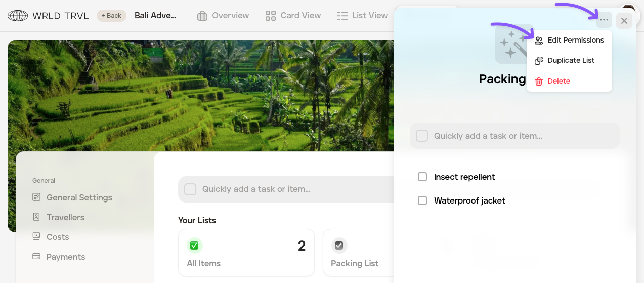Image resolution: width=644 pixels, height=283 pixels.
Task: Open the Payments sidebar section
Action: (x=66, y=257)
